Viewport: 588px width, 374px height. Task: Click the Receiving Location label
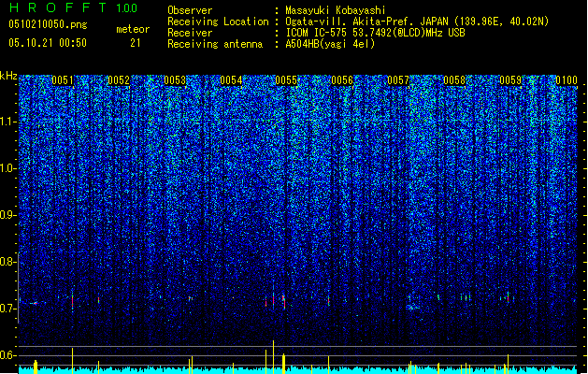tap(218, 22)
